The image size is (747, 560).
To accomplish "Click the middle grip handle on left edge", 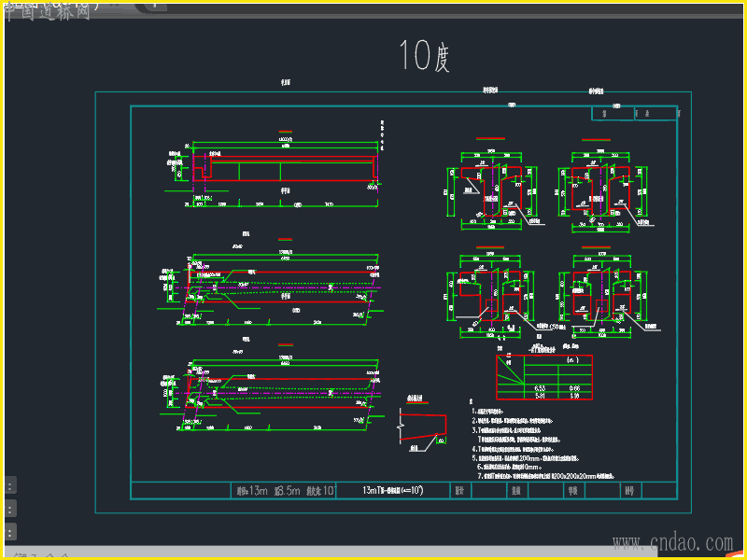I will tap(9, 509).
